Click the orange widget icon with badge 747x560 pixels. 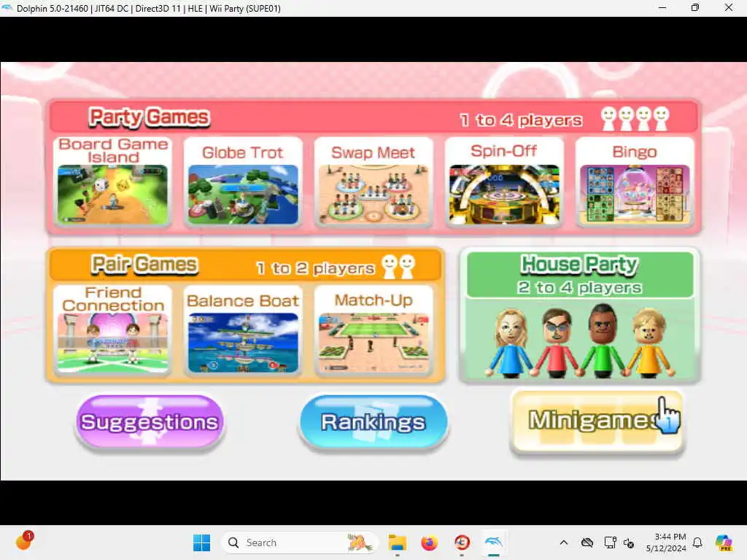pyautogui.click(x=24, y=541)
